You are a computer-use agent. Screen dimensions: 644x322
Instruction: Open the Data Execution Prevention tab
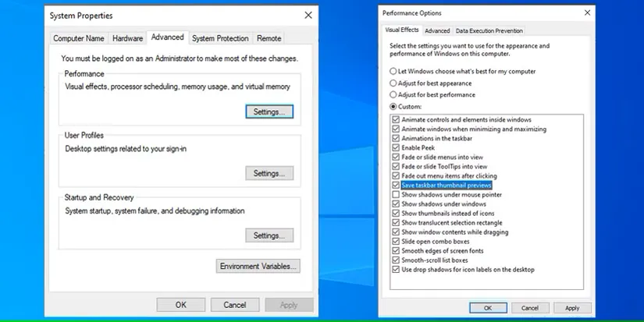click(x=489, y=30)
